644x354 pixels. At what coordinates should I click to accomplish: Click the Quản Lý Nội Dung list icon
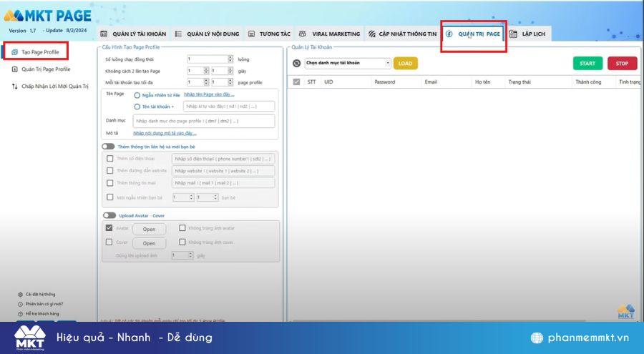click(178, 34)
